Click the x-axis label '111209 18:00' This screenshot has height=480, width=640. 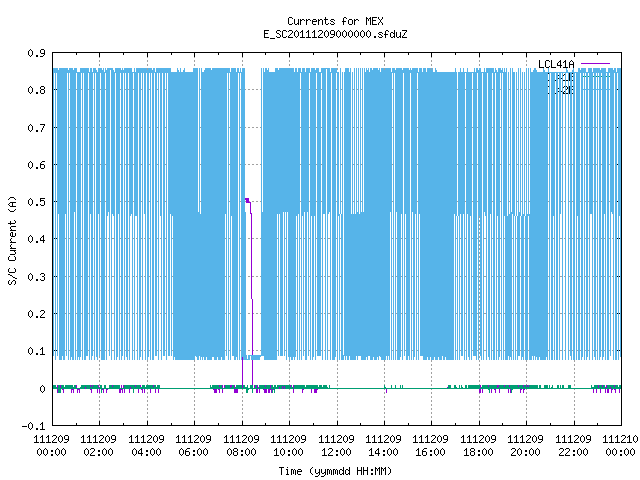[478, 446]
